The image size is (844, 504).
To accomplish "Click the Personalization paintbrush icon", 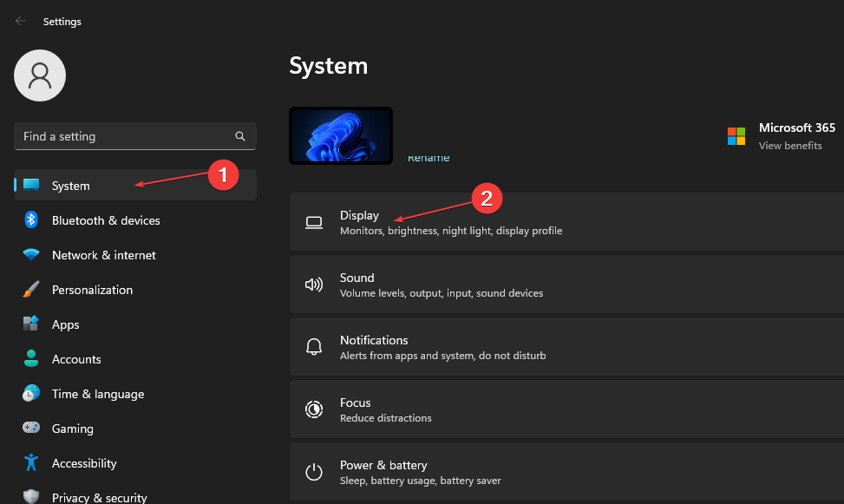I will pyautogui.click(x=31, y=290).
